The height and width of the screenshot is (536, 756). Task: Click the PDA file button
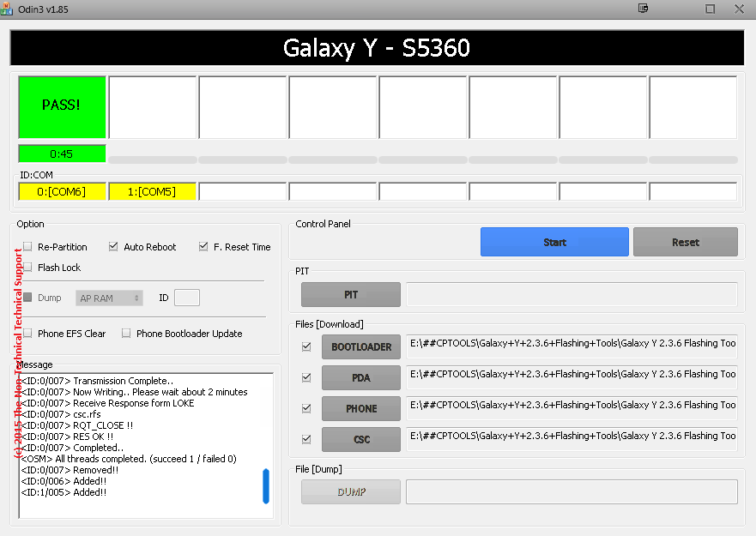pos(361,377)
